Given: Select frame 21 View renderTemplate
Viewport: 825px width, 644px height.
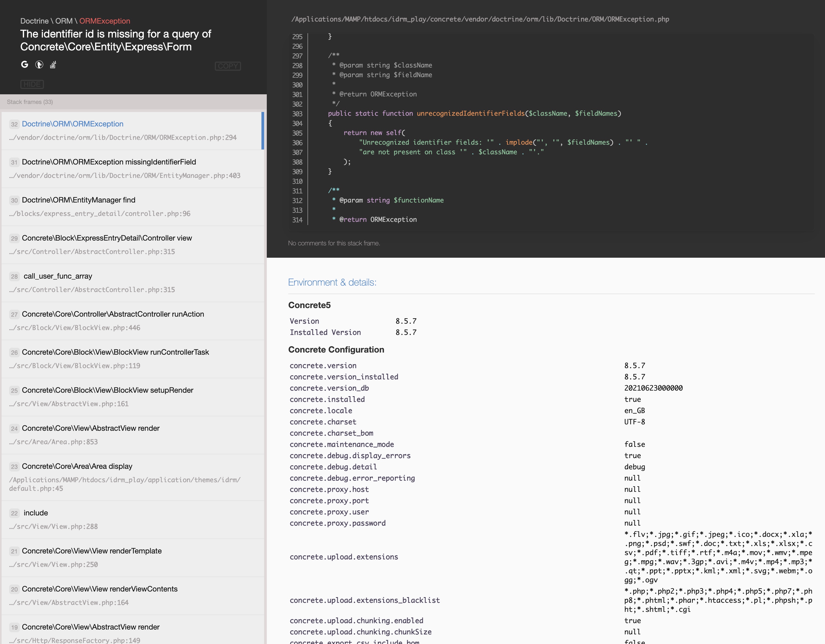Looking at the screenshot, I should [x=132, y=558].
